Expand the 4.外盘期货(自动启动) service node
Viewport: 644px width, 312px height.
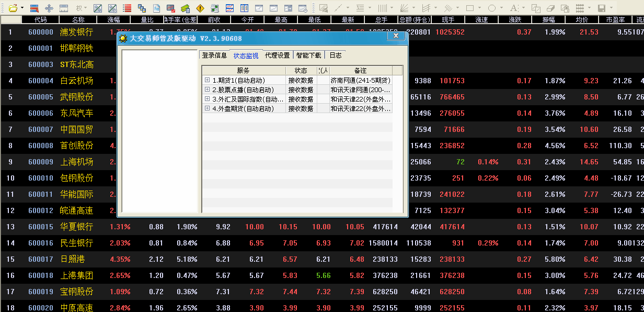207,108
